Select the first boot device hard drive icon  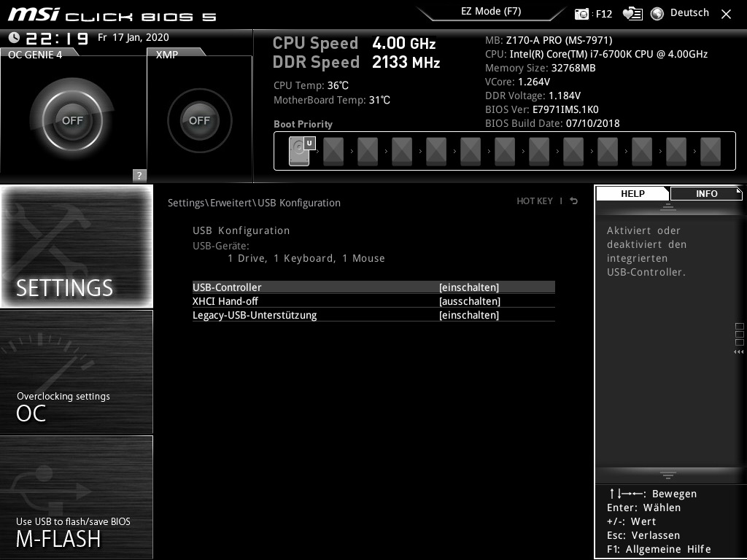pos(299,152)
